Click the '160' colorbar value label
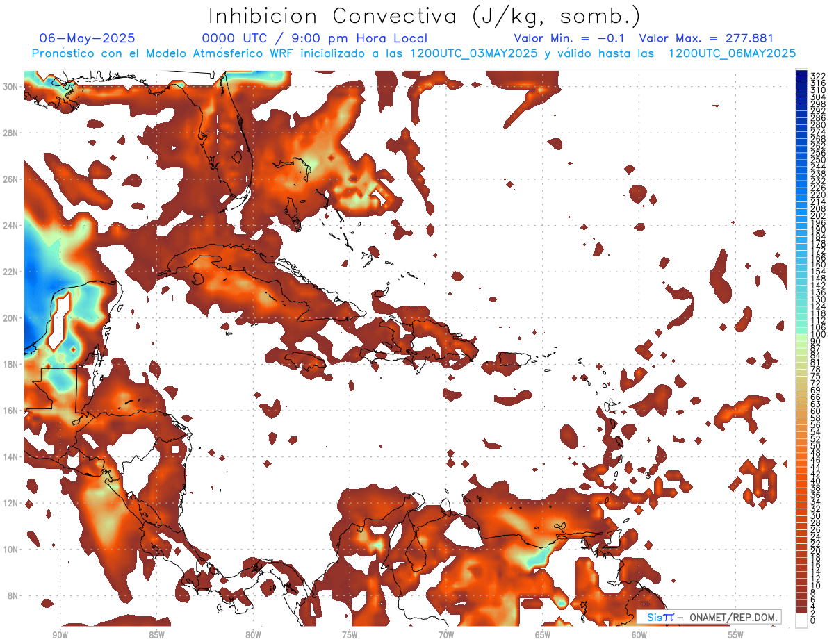Screen dimensions: 834x644 point(818,264)
